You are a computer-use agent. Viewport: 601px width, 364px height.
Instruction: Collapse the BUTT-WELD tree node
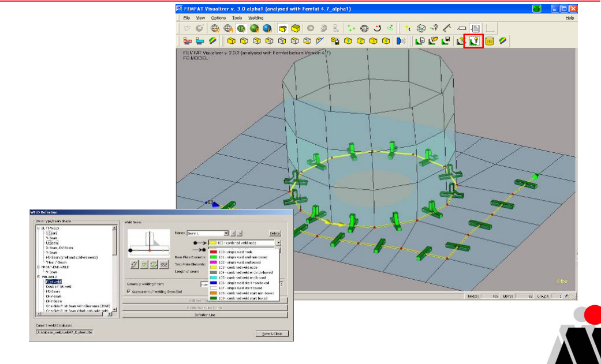(x=38, y=228)
